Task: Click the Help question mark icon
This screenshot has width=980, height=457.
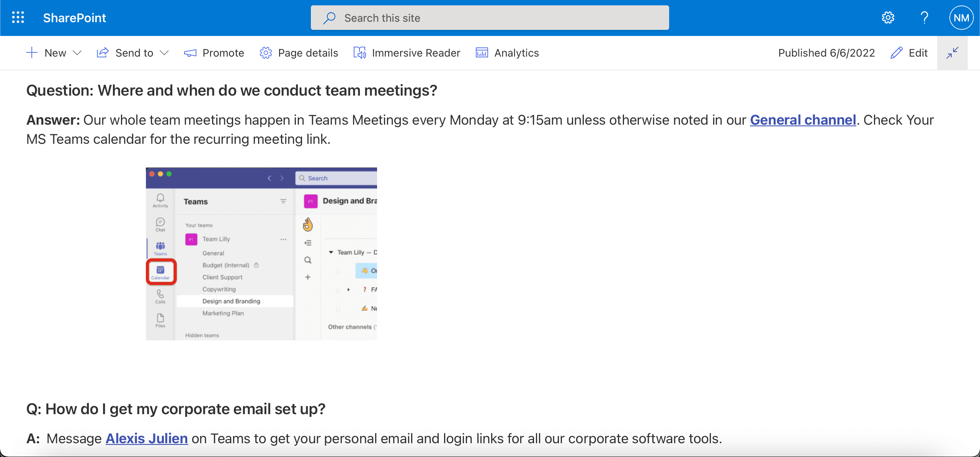Action: pos(923,18)
